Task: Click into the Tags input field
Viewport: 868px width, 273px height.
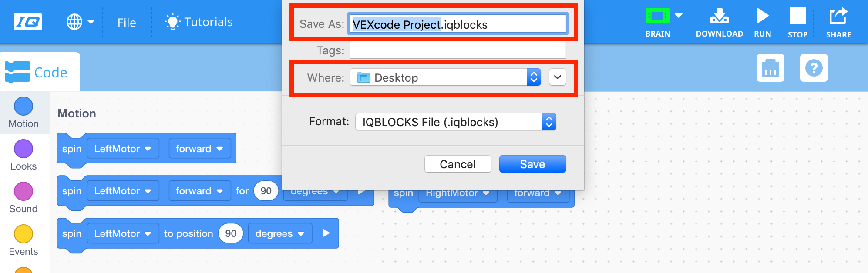Action: click(458, 50)
